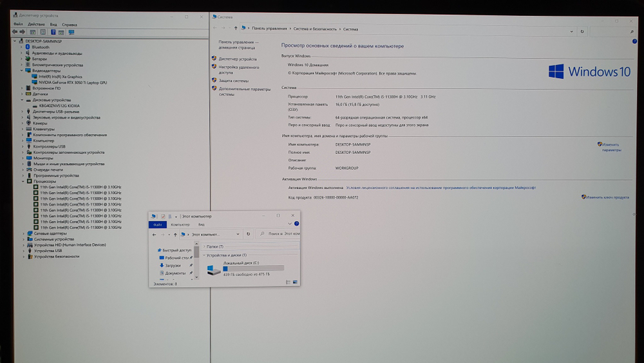Click Сетевые адаптеры network icon
The image size is (644, 363).
30,233
